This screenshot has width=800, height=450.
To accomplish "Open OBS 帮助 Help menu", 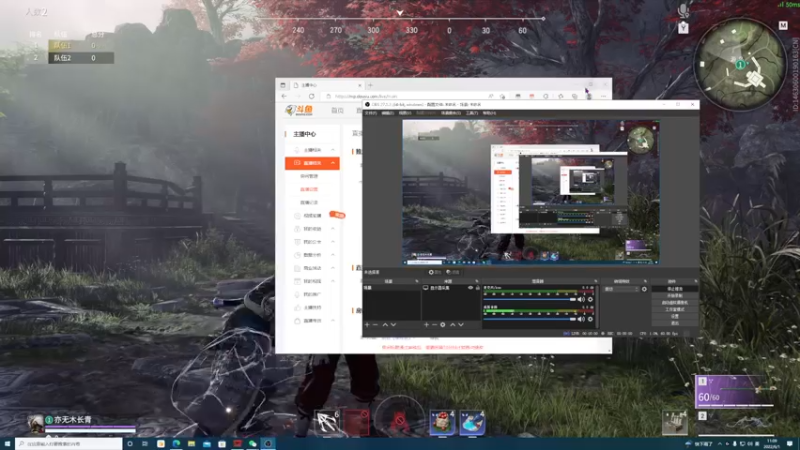I will coord(489,113).
